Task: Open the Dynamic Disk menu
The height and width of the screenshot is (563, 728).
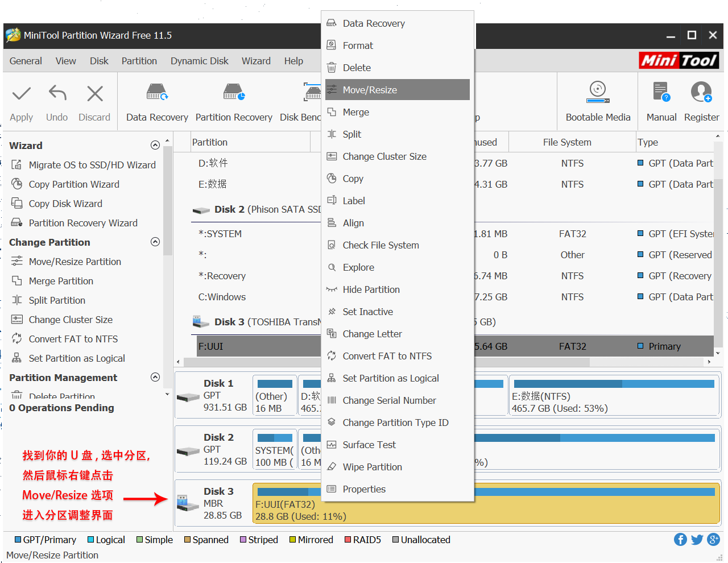Action: tap(199, 61)
